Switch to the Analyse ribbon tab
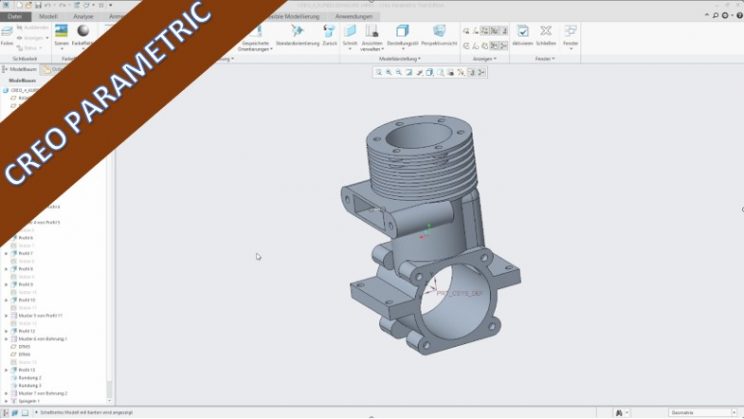The width and height of the screenshot is (744, 419). tap(83, 16)
